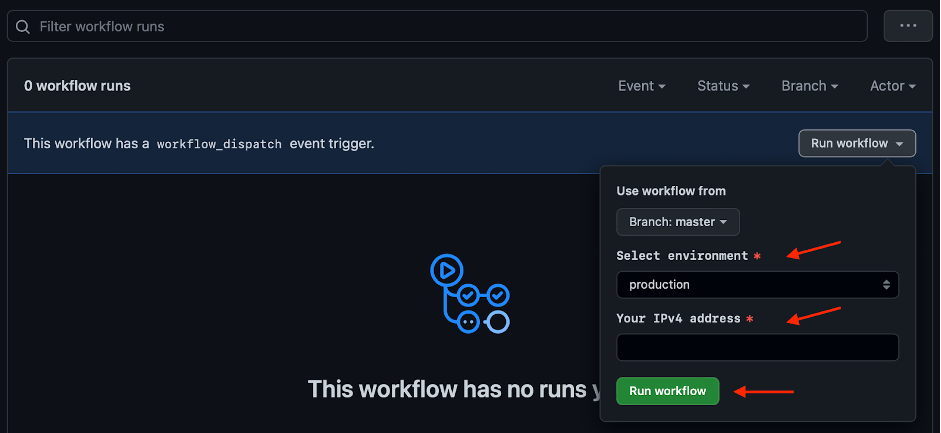This screenshot has width=941, height=433.
Task: Open the Status filter dropdown
Action: point(723,86)
